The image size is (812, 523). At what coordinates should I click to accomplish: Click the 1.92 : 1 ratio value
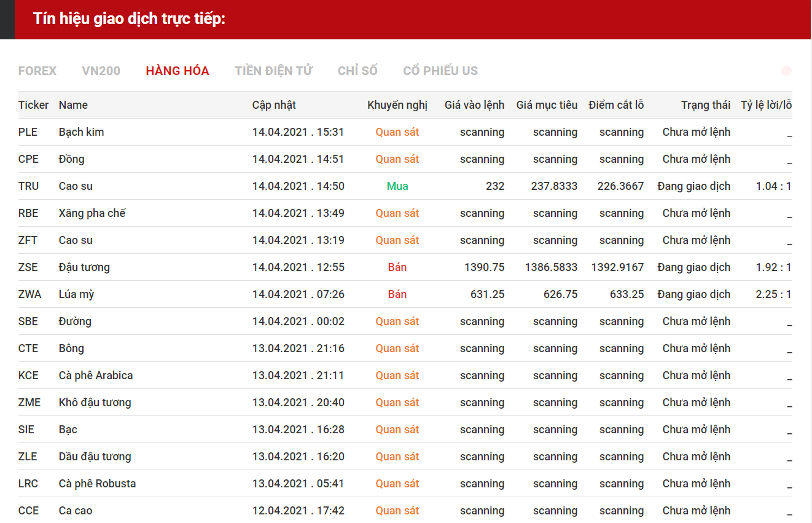(773, 267)
